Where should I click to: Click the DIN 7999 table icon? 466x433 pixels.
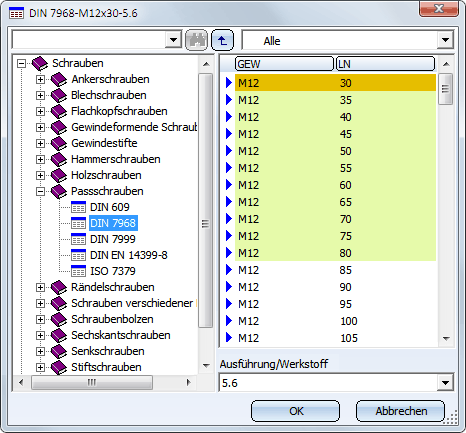78,239
